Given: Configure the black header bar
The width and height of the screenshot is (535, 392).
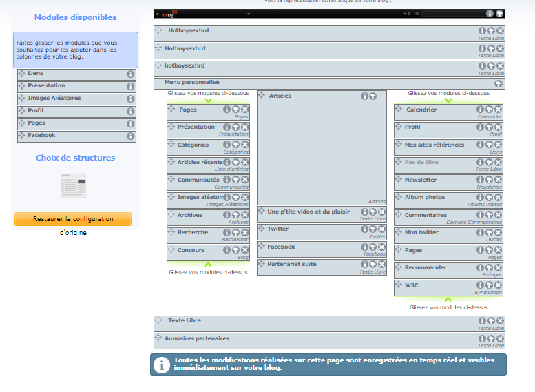Looking at the screenshot, I should tap(499, 13).
